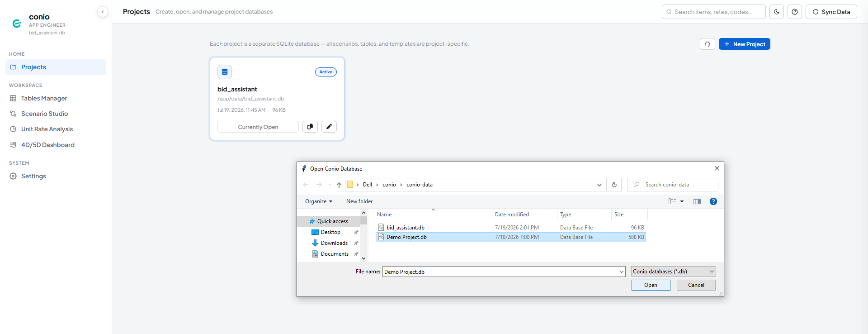Close the Open Conio Database dialog
The height and width of the screenshot is (334, 868).
717,168
